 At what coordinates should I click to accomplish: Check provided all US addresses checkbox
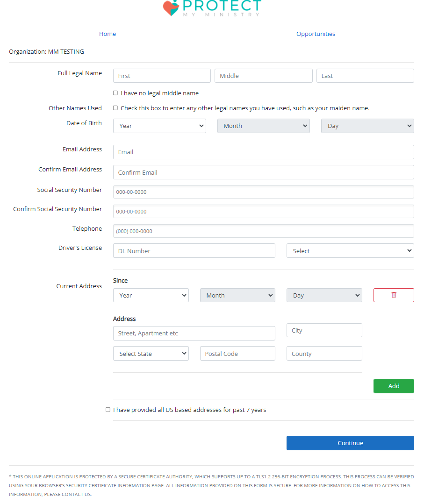[108, 410]
